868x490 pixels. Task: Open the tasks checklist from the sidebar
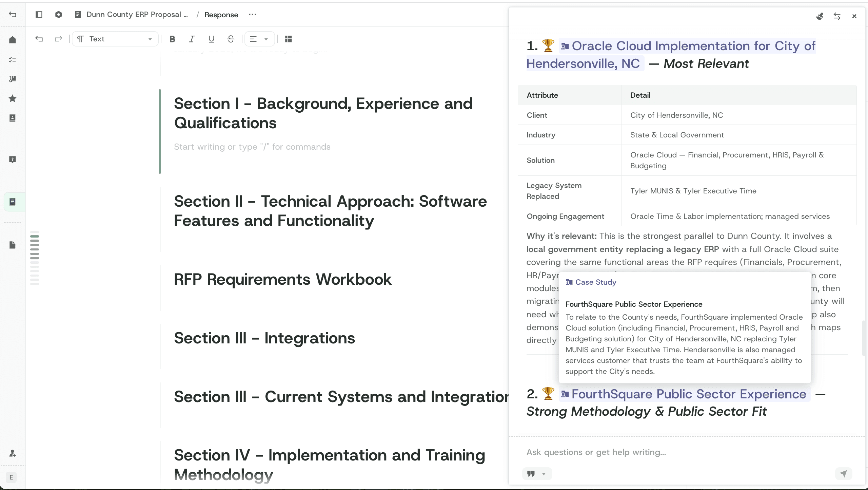point(13,59)
